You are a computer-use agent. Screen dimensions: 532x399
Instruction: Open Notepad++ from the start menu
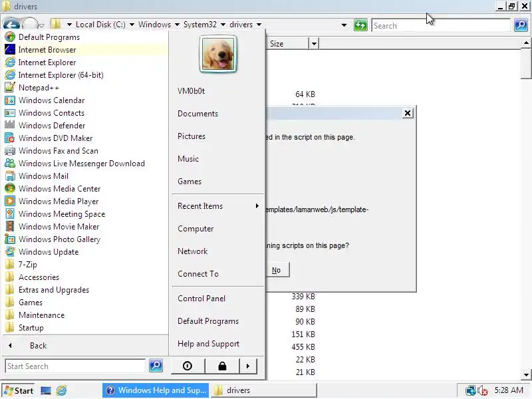click(x=39, y=88)
